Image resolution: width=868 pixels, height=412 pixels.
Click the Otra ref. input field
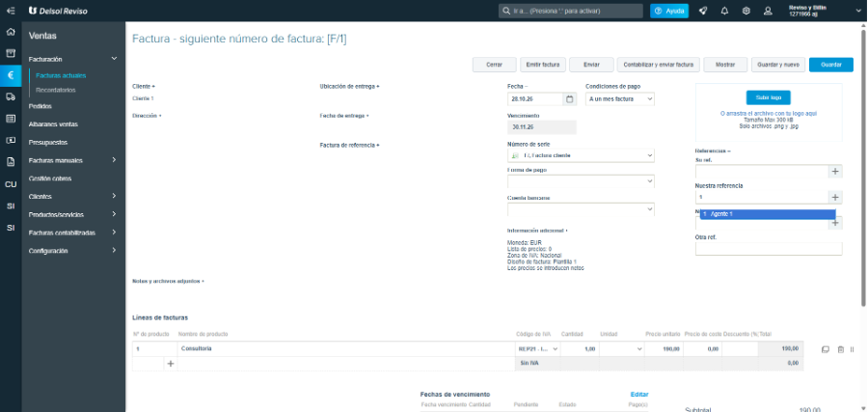(769, 249)
